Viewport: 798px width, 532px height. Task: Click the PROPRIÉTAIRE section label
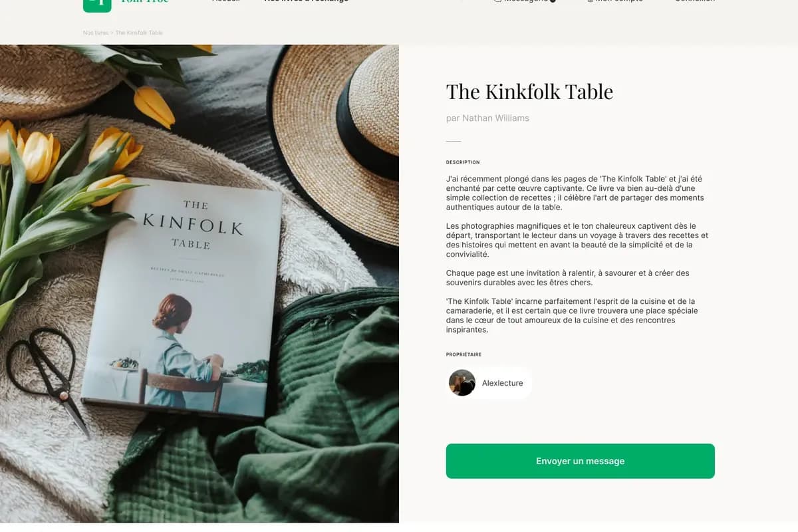464,354
